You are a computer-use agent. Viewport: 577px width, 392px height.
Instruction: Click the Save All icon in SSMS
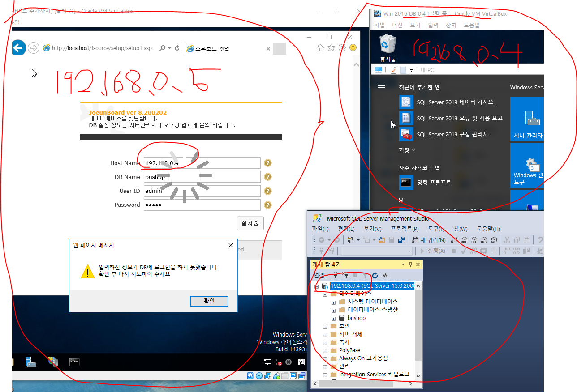point(401,240)
